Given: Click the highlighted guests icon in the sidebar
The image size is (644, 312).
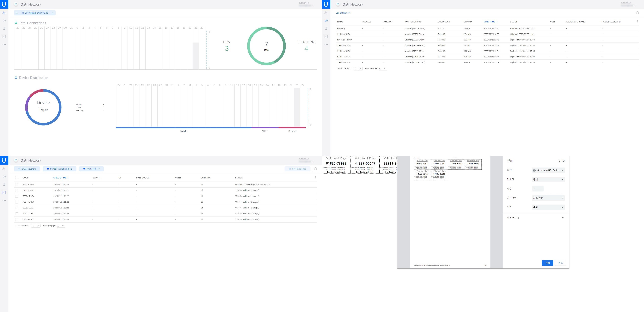Looking at the screenshot, I should pyautogui.click(x=326, y=21).
